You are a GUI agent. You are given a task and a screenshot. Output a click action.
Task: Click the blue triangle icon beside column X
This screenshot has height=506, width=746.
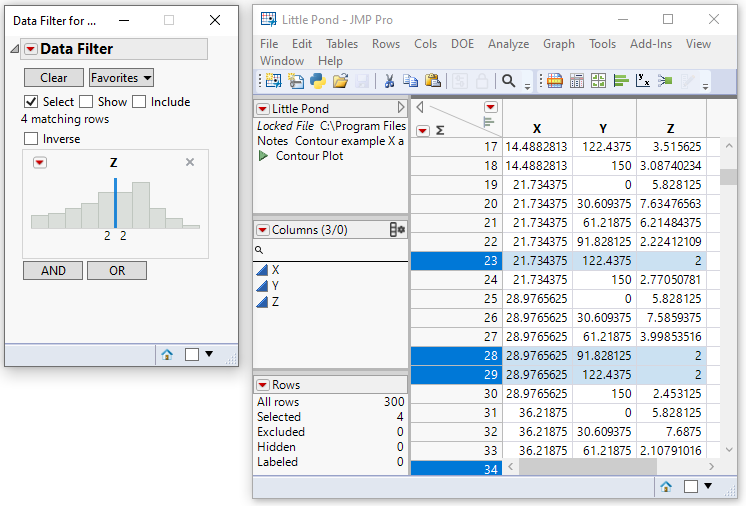262,270
